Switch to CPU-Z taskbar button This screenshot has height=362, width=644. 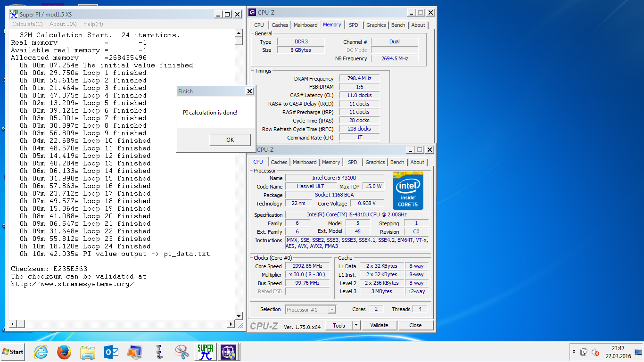229,352
